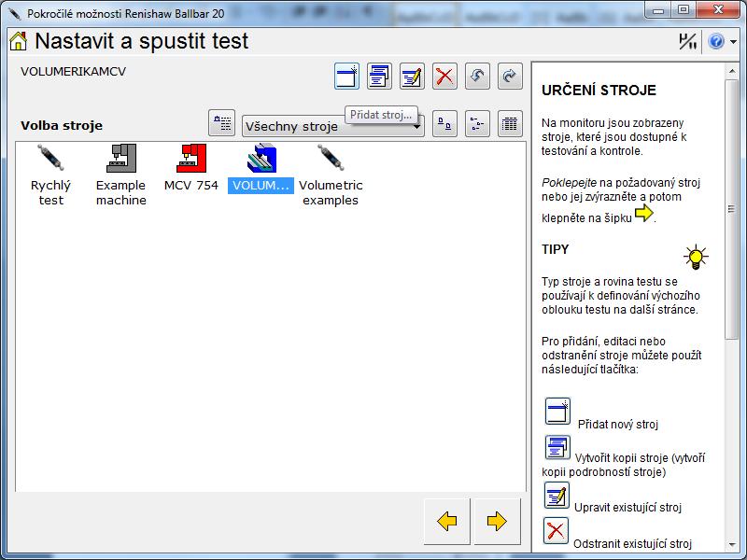Image resolution: width=747 pixels, height=560 pixels.
Task: Select the Example machine icon
Action: coord(121,175)
